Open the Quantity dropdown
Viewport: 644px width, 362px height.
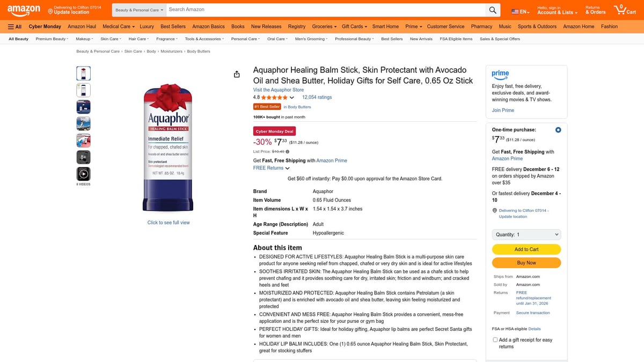click(526, 234)
